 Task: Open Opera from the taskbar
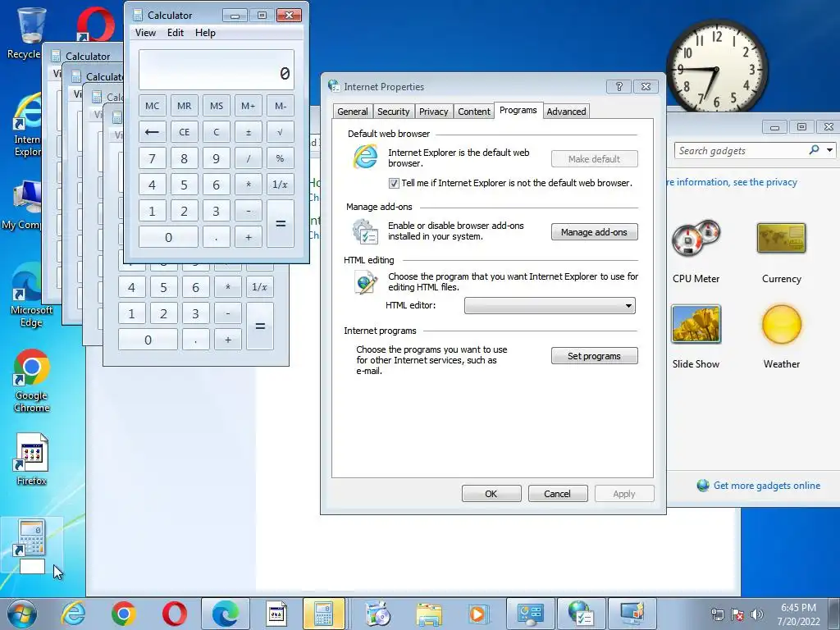click(175, 614)
